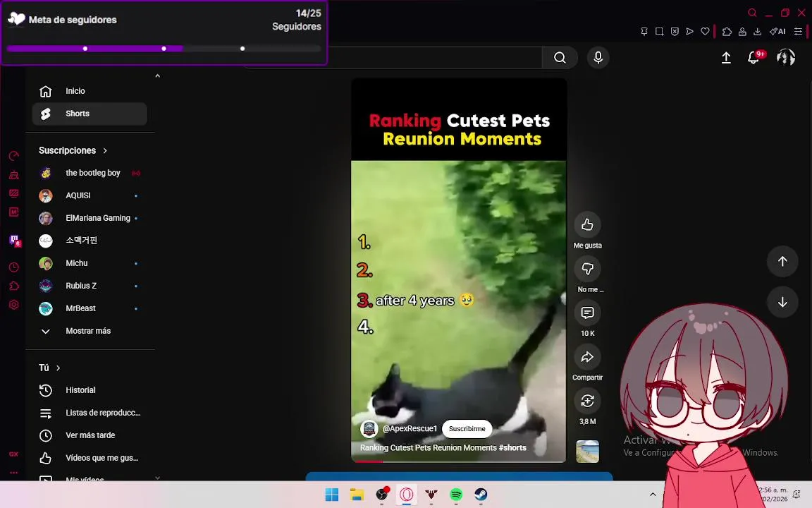Open File Explorer from taskbar
The image size is (812, 508).
click(x=357, y=495)
